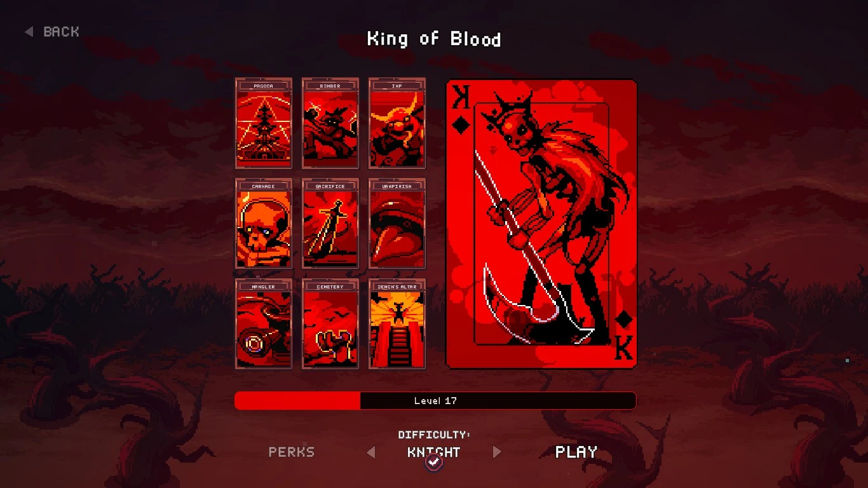Switch to previous difficulty with left arrow

coord(371,452)
